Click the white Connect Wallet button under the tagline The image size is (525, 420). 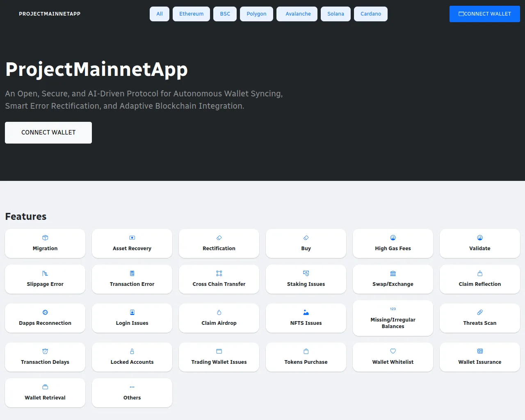click(48, 132)
